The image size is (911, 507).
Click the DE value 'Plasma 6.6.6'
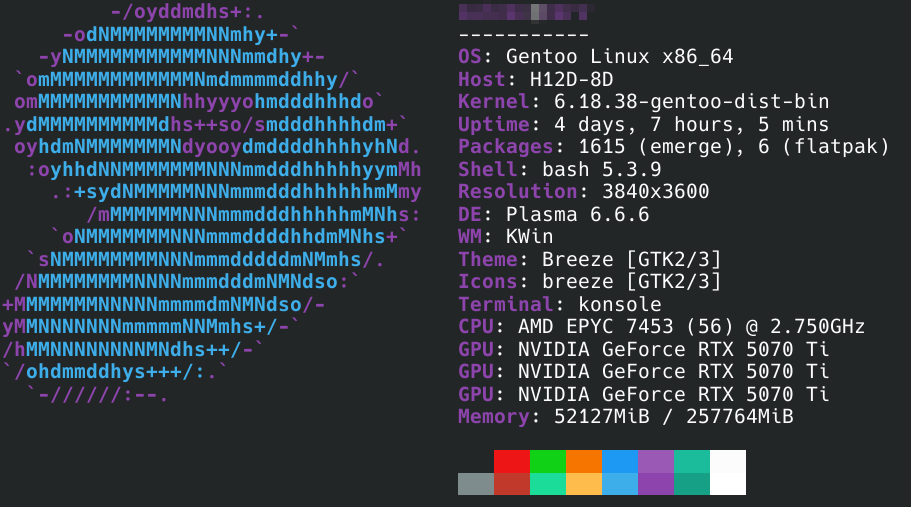(578, 214)
